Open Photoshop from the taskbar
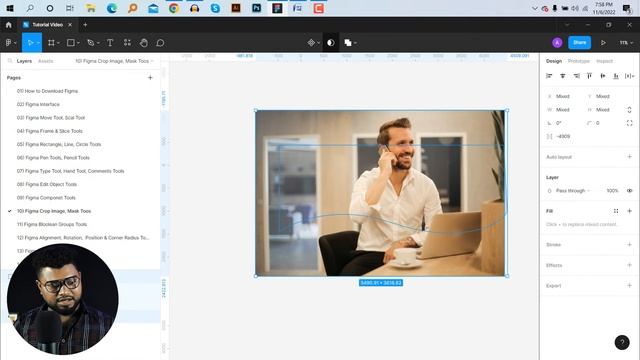The image size is (640, 360). pos(256,8)
